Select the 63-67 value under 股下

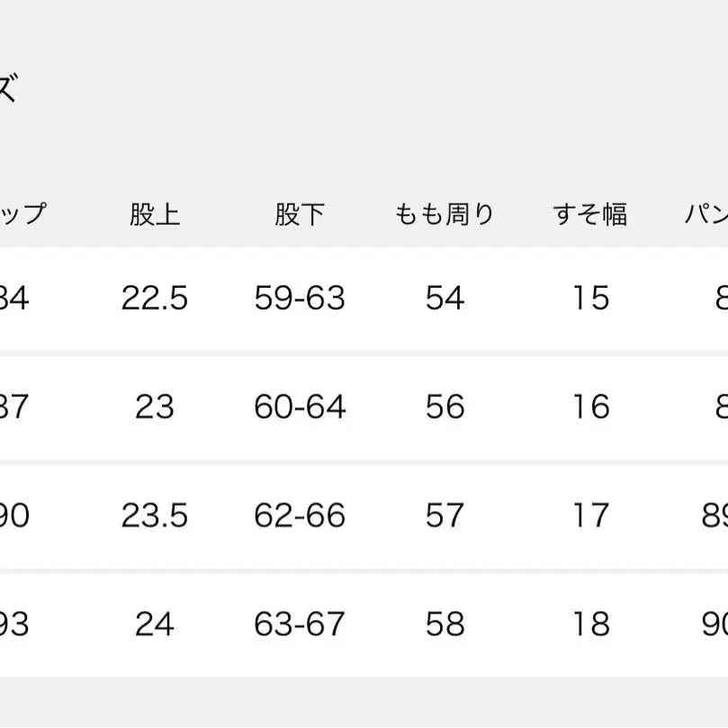[300, 624]
